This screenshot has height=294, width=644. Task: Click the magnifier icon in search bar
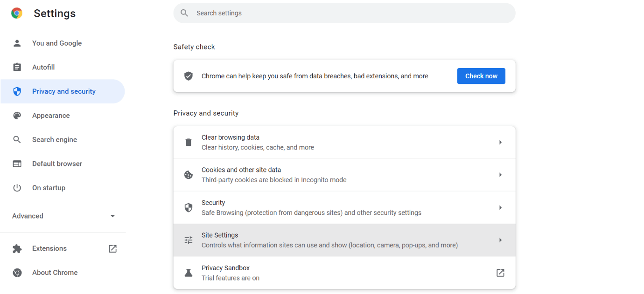184,13
